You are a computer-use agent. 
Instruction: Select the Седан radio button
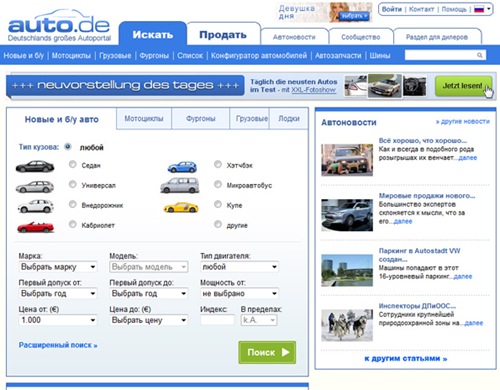(73, 164)
